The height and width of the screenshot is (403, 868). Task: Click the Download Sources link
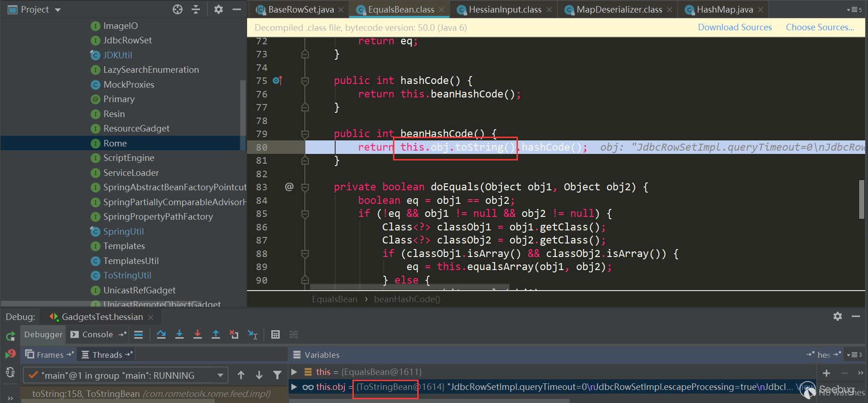tap(735, 28)
